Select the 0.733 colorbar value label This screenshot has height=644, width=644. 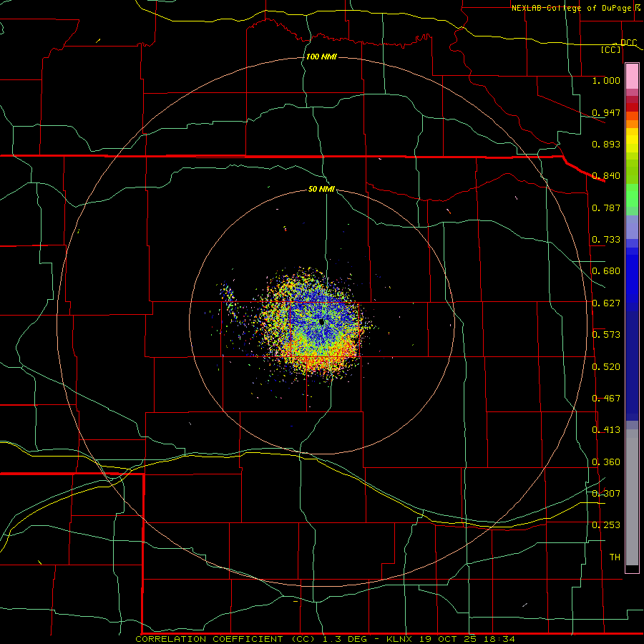[606, 240]
